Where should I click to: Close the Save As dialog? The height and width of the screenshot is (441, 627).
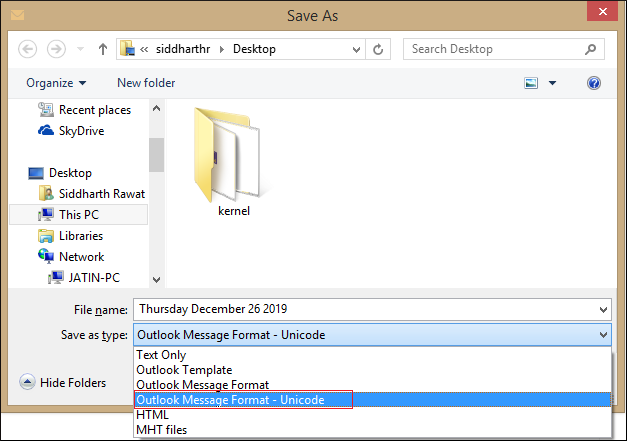[603, 12]
